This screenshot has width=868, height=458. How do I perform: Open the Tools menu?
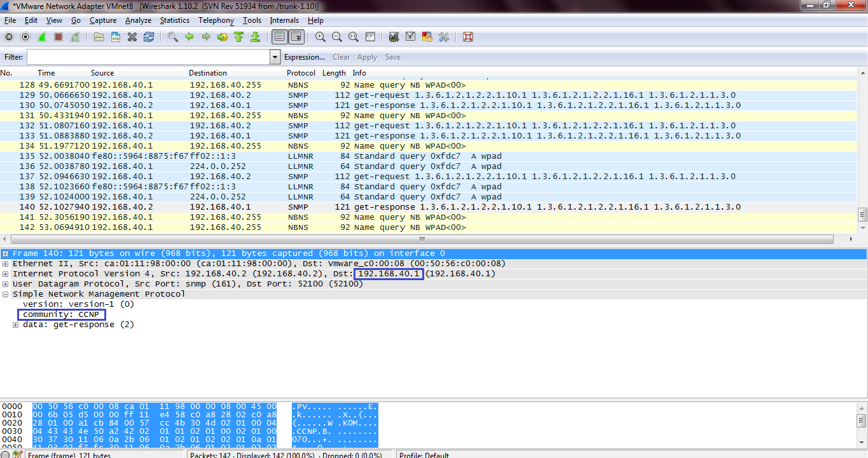coord(252,20)
